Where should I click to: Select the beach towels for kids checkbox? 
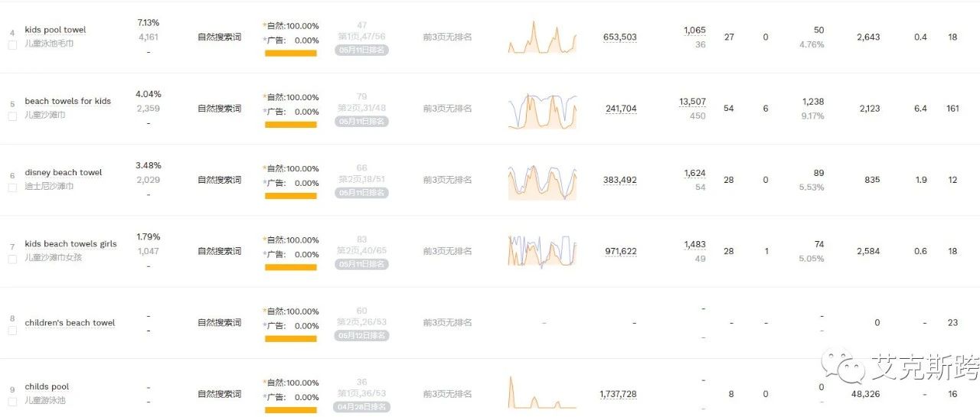[x=12, y=116]
